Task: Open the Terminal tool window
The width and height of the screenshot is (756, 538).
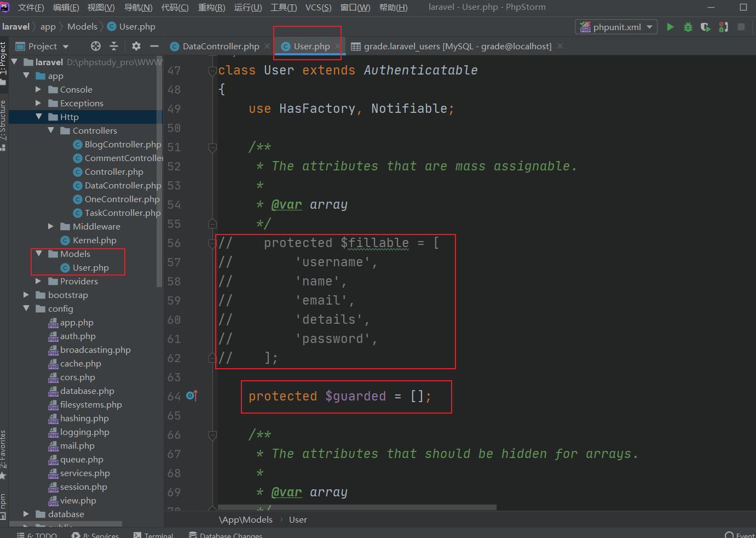Action: (x=153, y=535)
